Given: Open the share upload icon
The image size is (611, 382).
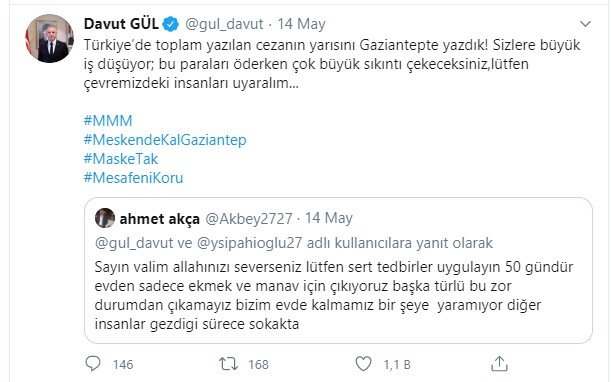Looking at the screenshot, I should click(499, 364).
